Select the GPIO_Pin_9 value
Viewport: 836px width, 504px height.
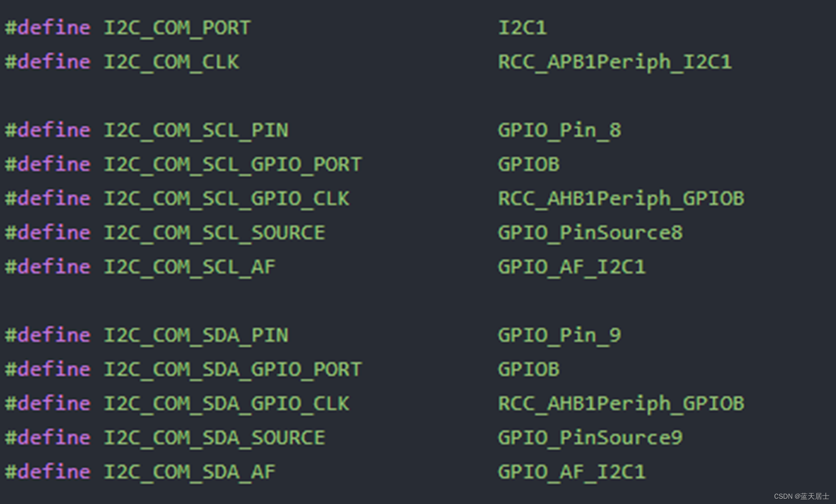[x=559, y=336]
